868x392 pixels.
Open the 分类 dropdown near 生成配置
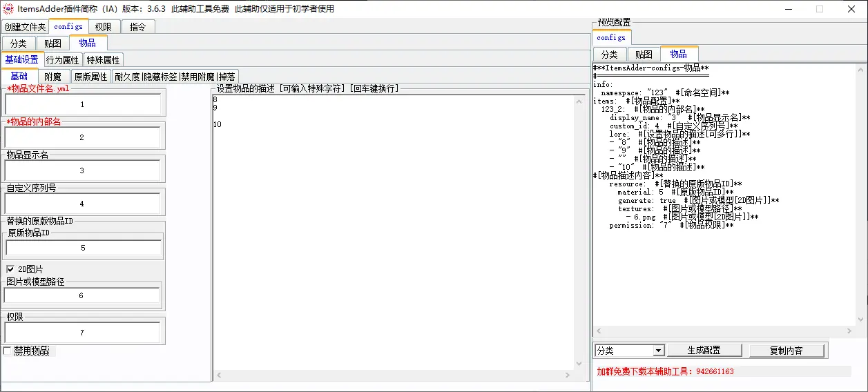629,351
